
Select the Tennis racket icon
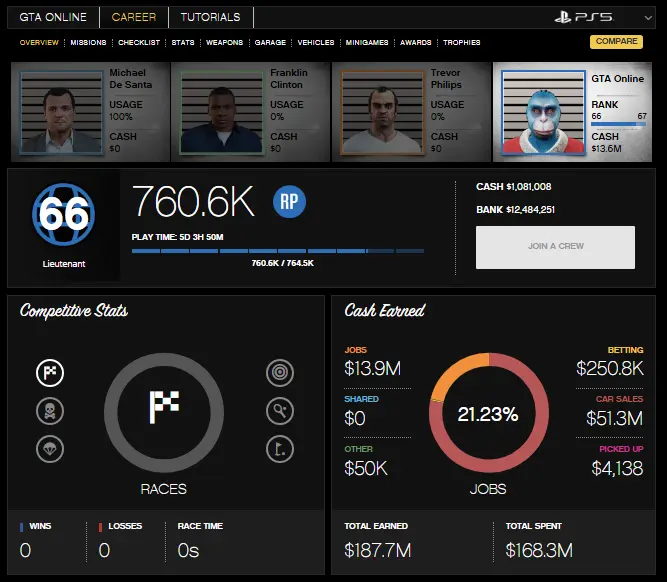coord(280,410)
